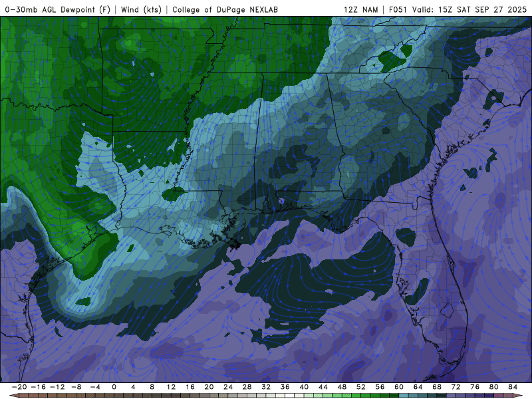This screenshot has width=532, height=399.
Task: Click the 36 value on the dewpoint legend
Action: click(285, 387)
